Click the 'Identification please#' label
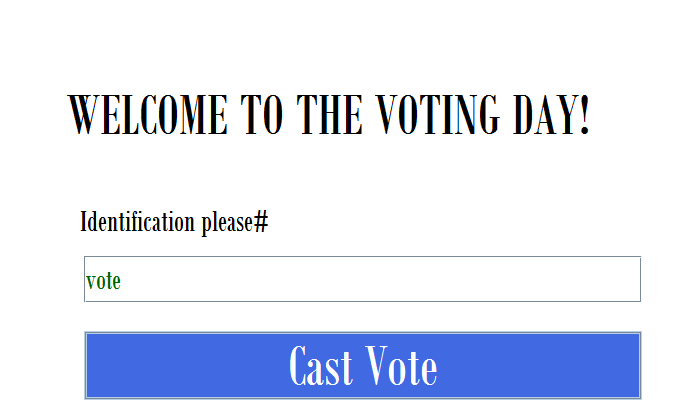675x413 pixels. (174, 222)
